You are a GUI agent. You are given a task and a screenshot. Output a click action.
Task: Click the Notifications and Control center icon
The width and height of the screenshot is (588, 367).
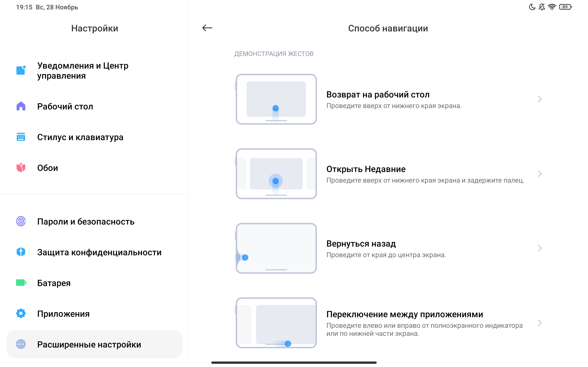[x=21, y=70]
